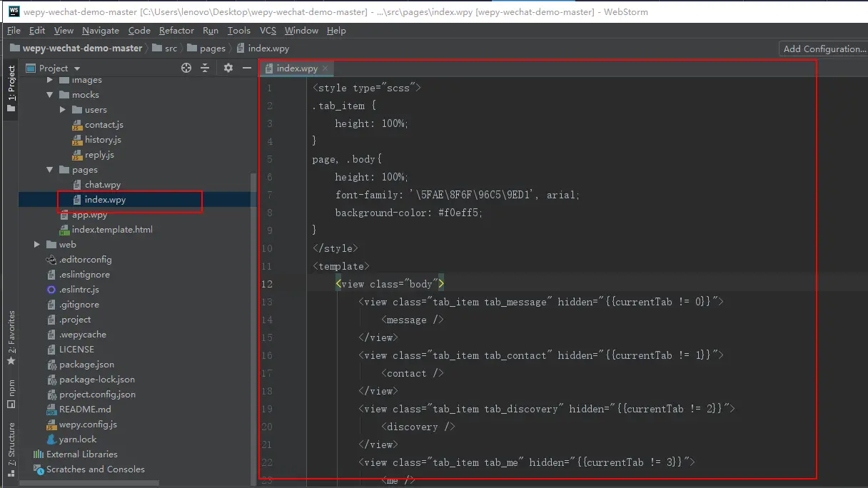
Task: Open the Code menu
Action: 139,30
